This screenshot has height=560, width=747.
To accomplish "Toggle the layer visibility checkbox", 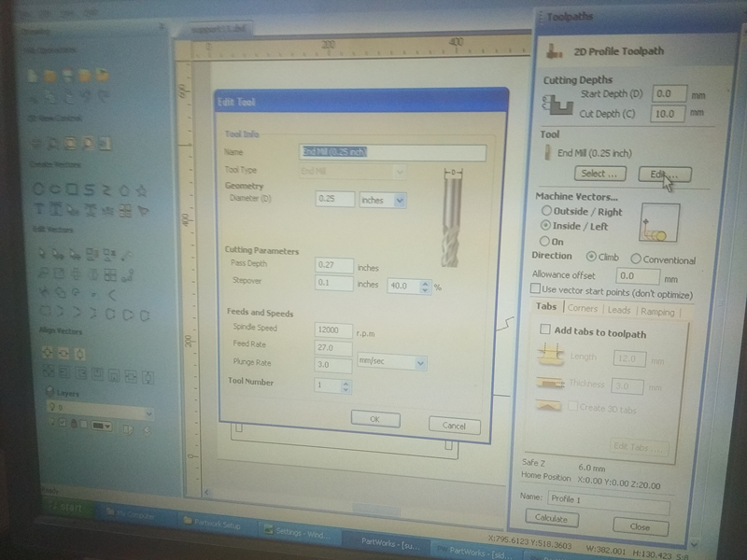I will (63, 422).
